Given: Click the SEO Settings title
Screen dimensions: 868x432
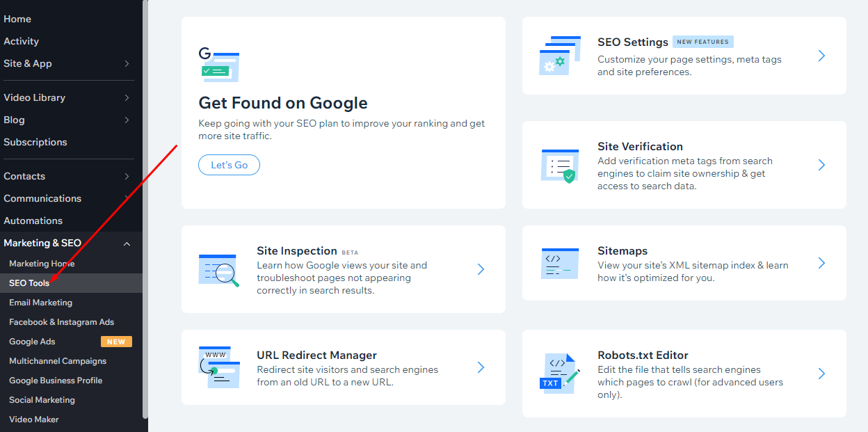Looking at the screenshot, I should point(633,42).
